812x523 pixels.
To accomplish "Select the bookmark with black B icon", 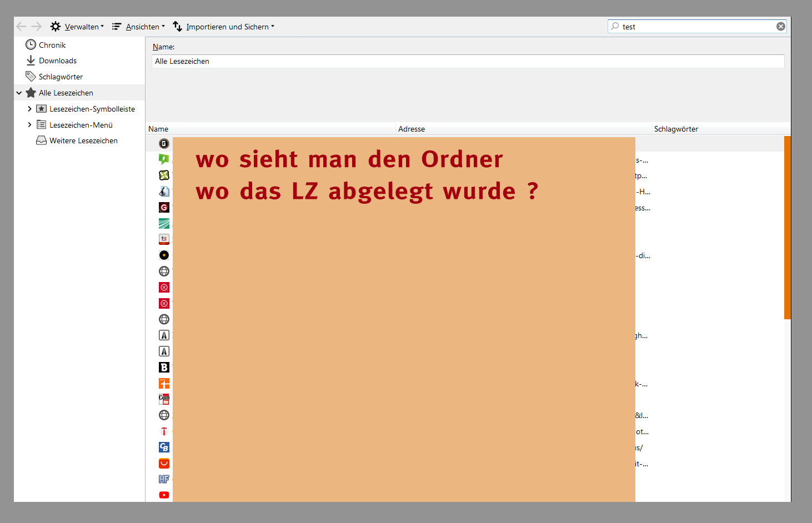I will click(164, 367).
